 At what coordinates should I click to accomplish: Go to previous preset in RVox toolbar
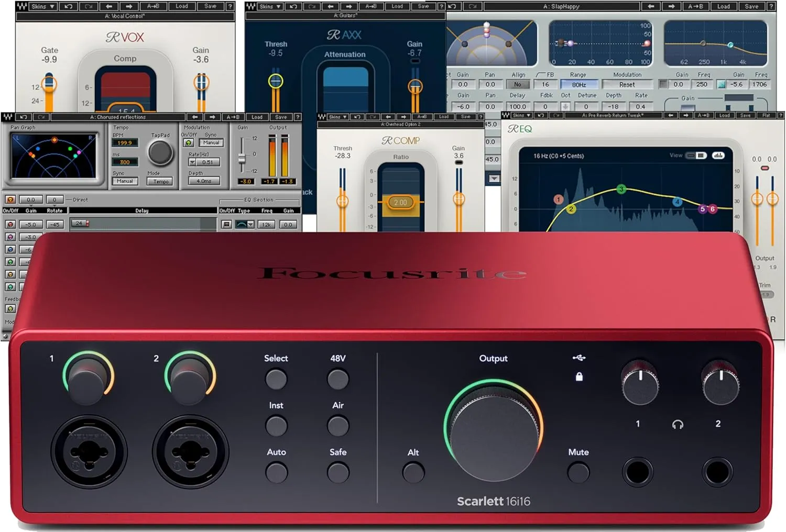109,6
